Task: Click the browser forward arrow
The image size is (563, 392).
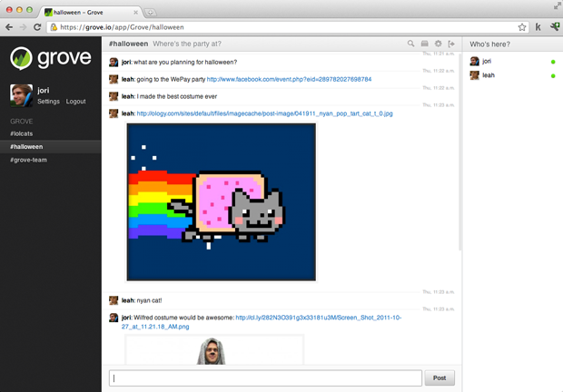Action: click(23, 27)
